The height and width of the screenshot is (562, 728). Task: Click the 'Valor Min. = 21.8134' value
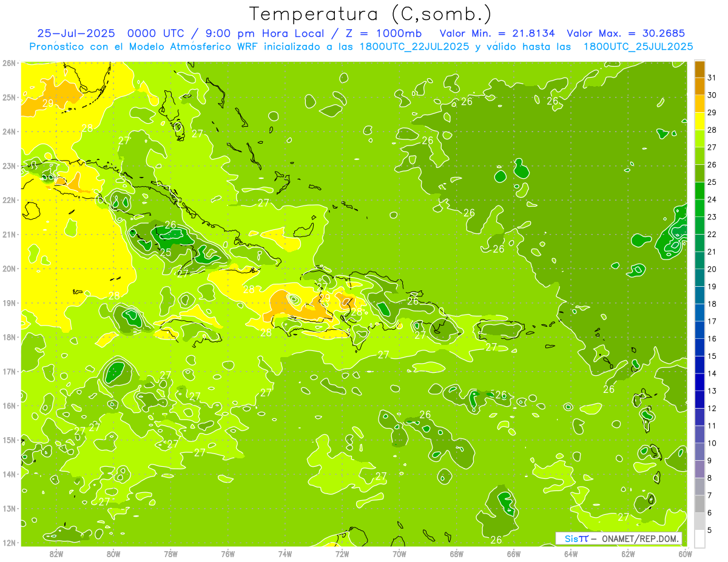497,33
